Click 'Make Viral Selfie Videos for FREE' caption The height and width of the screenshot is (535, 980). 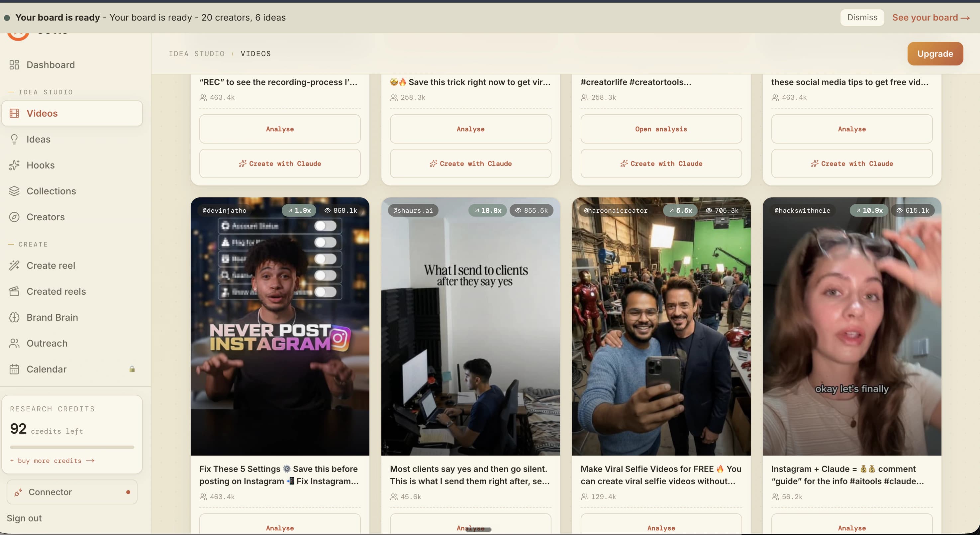(661, 475)
